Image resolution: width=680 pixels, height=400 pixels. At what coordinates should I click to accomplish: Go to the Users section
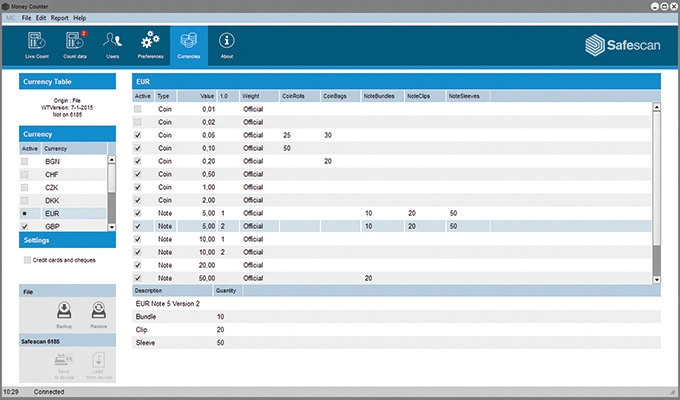click(x=113, y=47)
